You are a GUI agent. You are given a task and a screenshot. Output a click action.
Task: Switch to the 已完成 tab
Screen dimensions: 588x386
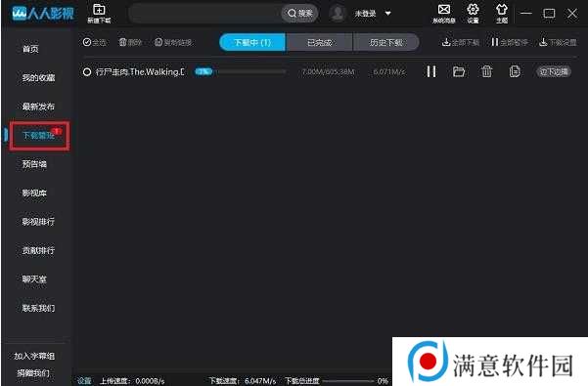(319, 42)
